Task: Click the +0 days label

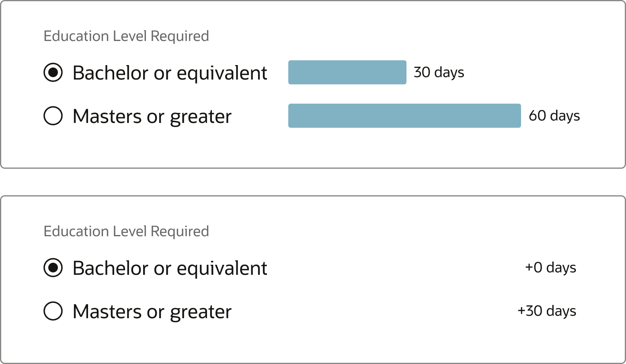Action: click(550, 268)
